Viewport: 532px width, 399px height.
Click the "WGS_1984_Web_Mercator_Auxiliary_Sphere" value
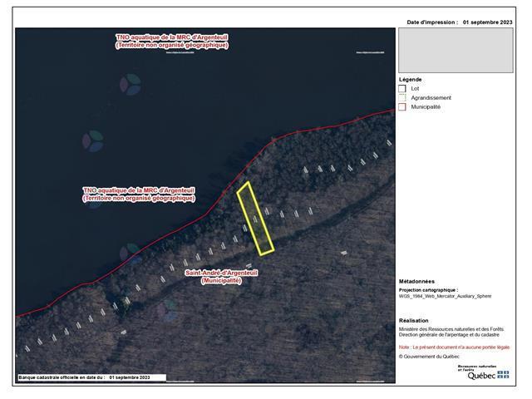point(445,296)
